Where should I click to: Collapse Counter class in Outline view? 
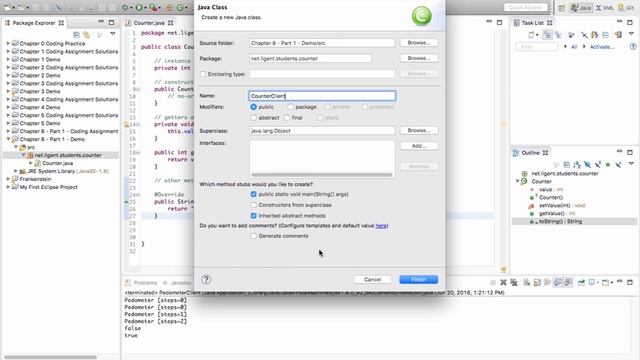518,181
